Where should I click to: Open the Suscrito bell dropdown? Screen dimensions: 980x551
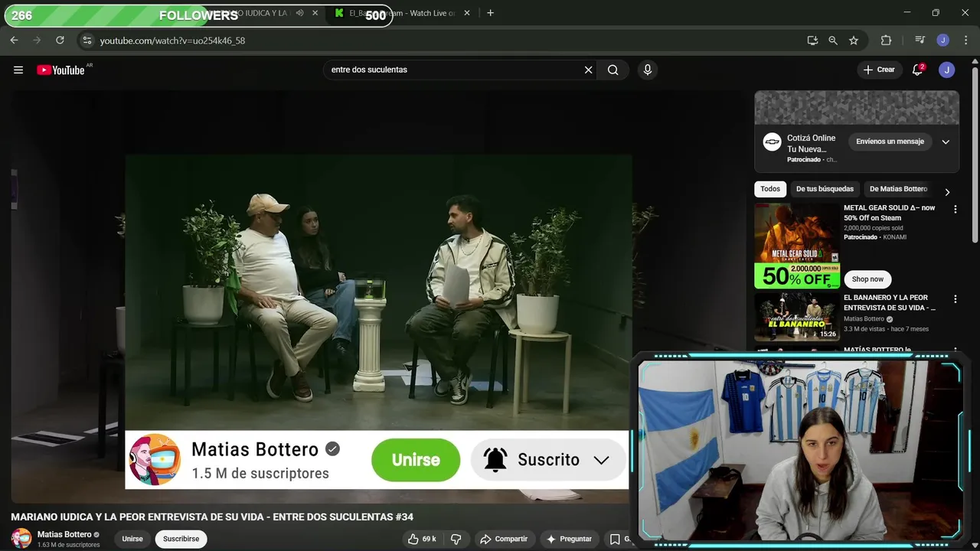click(548, 460)
